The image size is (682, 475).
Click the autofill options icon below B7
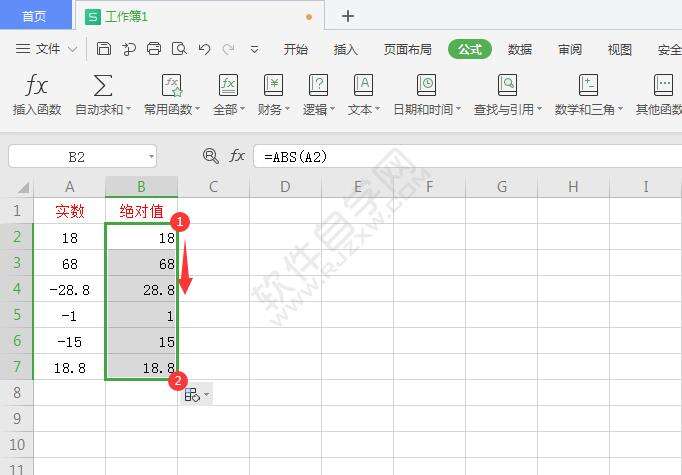click(192, 395)
